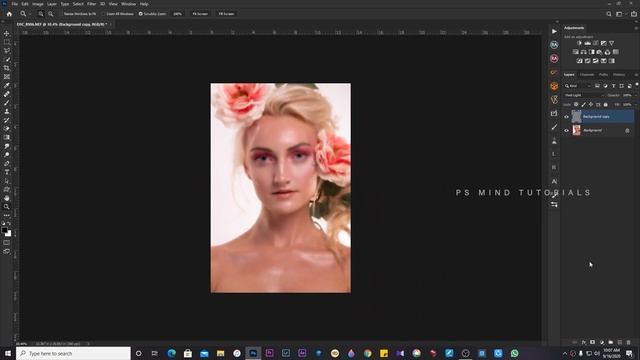Viewport: 640px width, 360px height.
Task: Select the History Brush tool
Action: [x=7, y=120]
